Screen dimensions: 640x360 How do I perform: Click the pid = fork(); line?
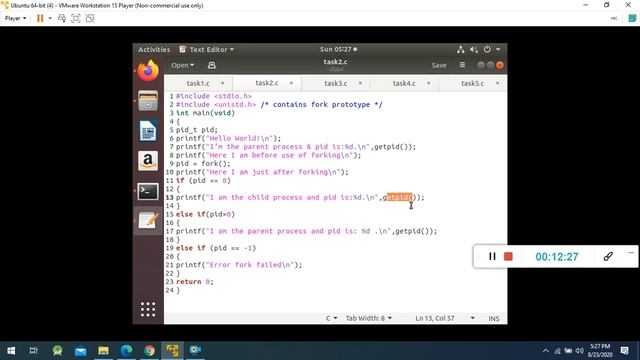point(203,164)
